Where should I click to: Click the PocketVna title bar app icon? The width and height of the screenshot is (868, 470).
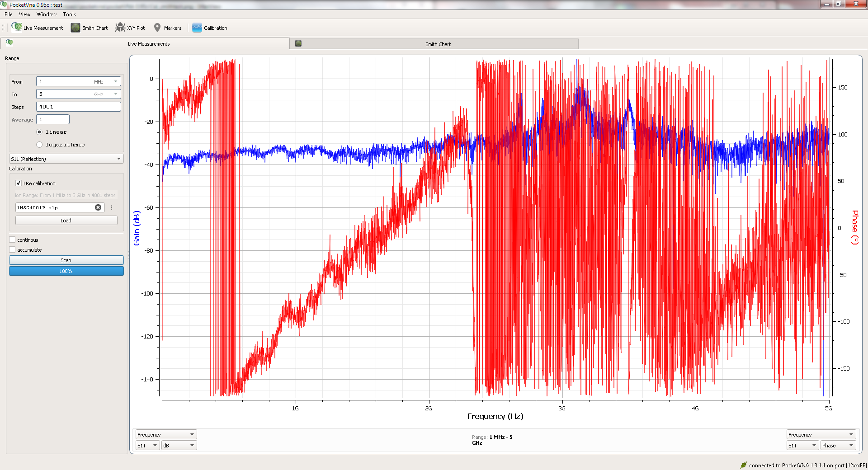point(4,5)
